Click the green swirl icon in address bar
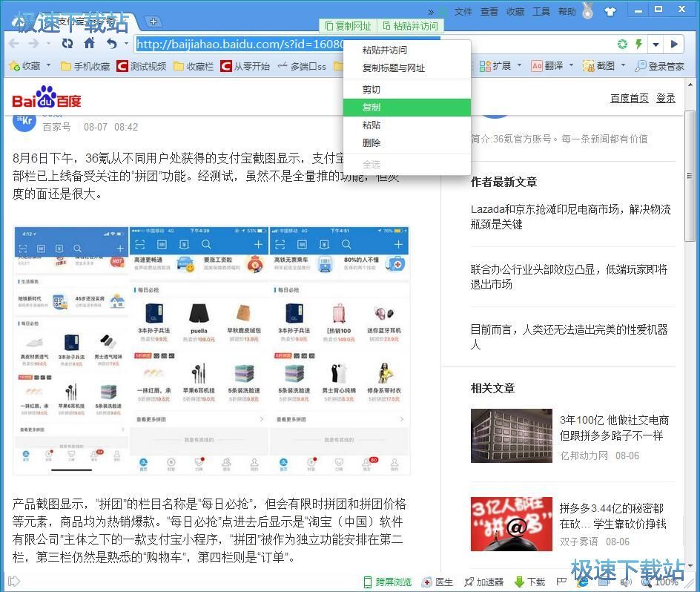Viewport: 700px width, 592px height. click(x=622, y=44)
